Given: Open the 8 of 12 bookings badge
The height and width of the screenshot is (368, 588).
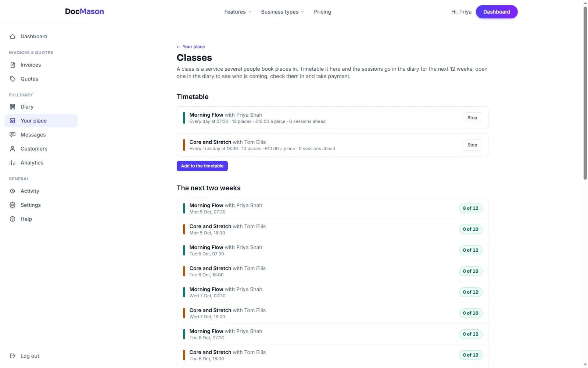Looking at the screenshot, I should 470,208.
